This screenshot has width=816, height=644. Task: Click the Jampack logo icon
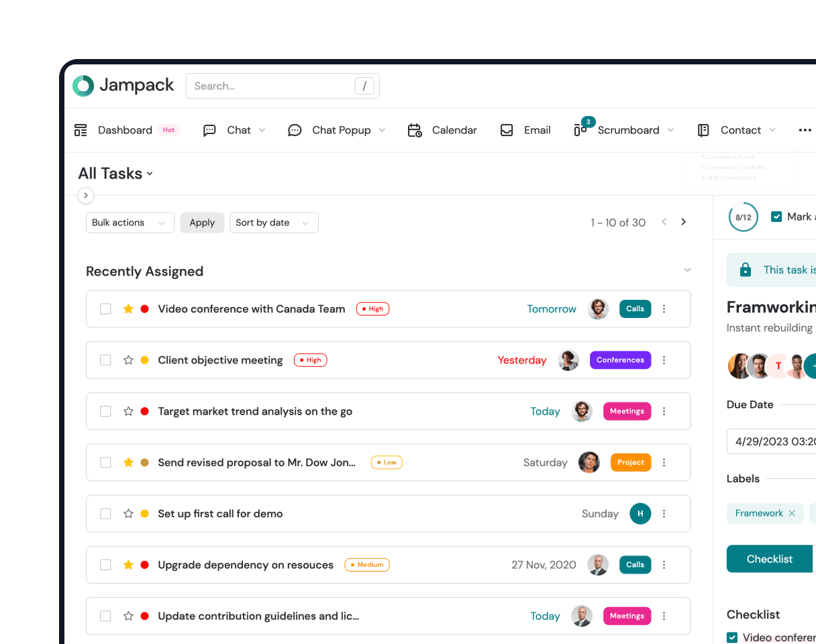click(x=83, y=86)
